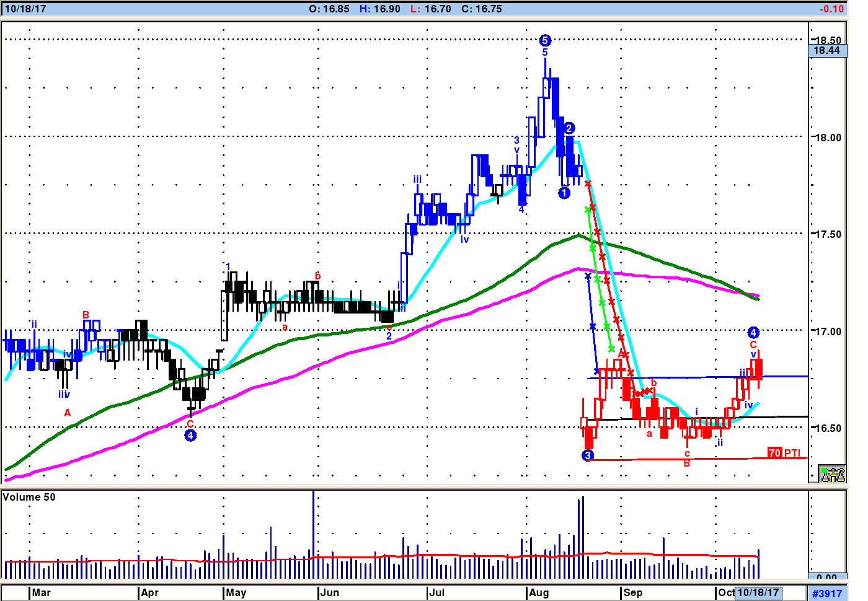
Task: Select the #3917 bar count box
Action: (x=828, y=594)
